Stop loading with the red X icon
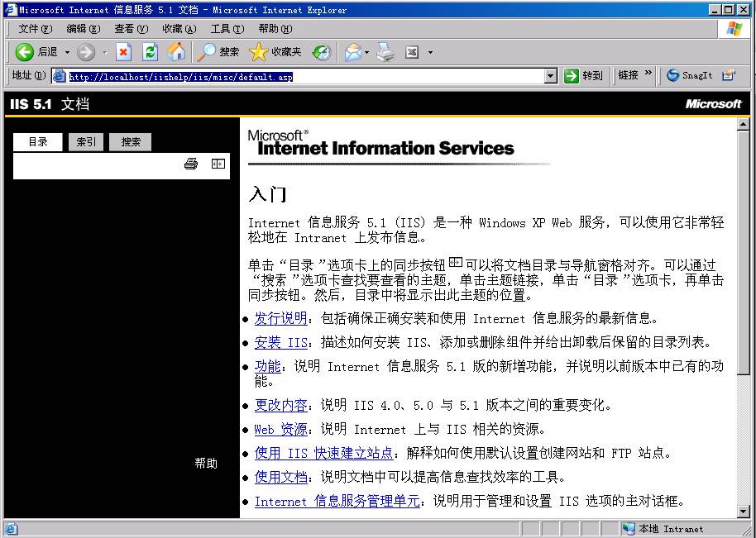The height and width of the screenshot is (538, 756). (x=123, y=52)
